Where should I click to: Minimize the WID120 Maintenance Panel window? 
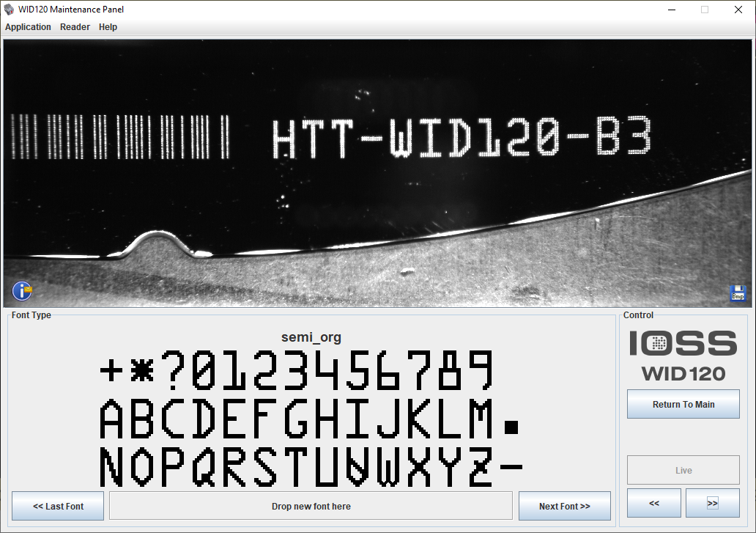point(672,10)
